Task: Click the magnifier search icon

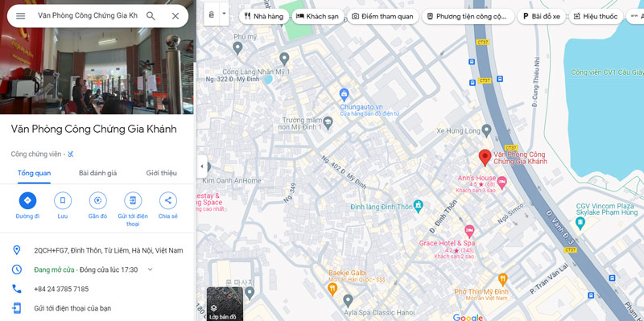Action: click(151, 16)
